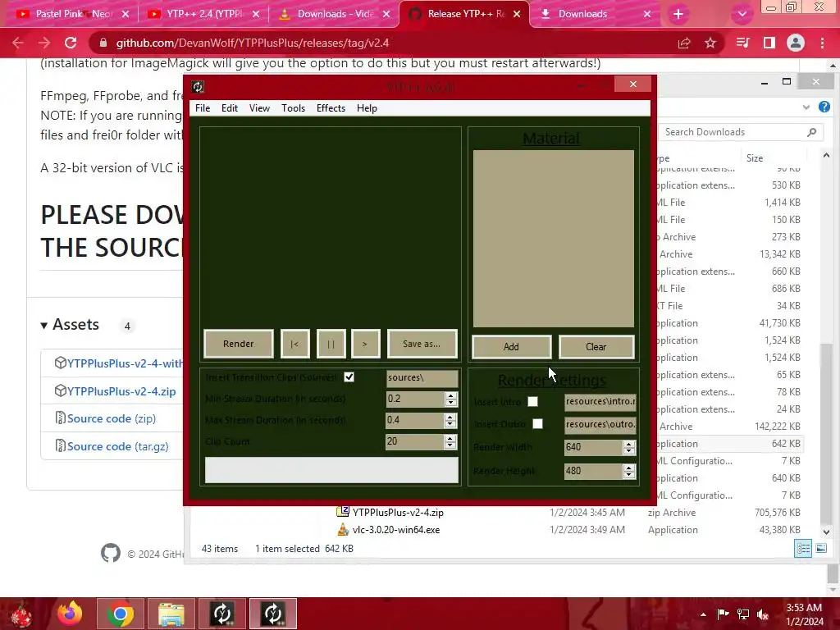Image resolution: width=840 pixels, height=630 pixels.
Task: Open Chrome from the taskbar
Action: pyautogui.click(x=120, y=614)
